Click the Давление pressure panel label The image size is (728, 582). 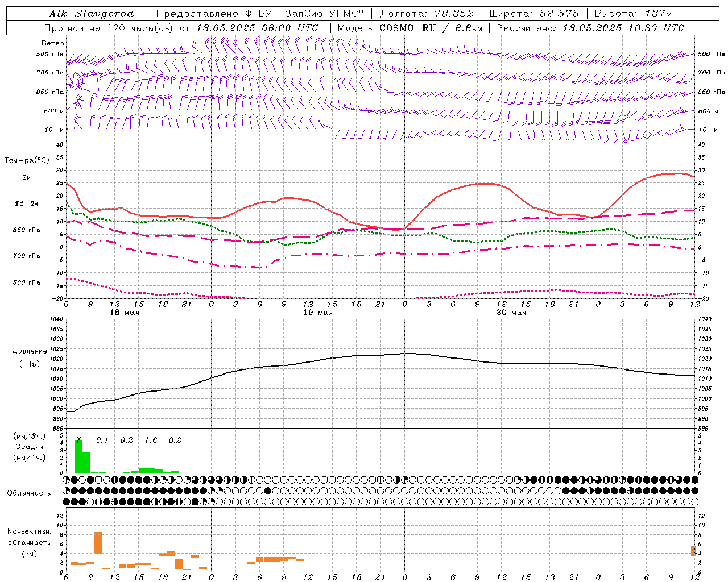(x=30, y=351)
